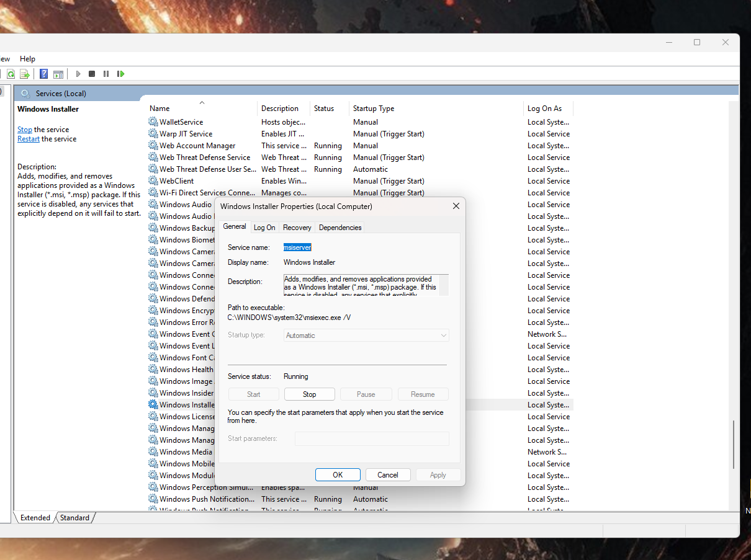Click inside the Start parameters field
Screen dimensions: 751x560
pos(371,438)
